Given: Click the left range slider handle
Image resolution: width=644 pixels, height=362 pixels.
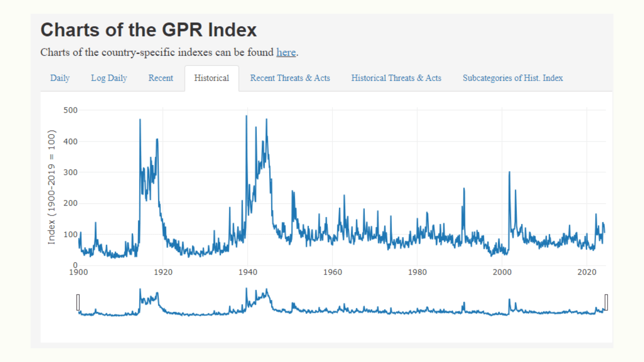Looking at the screenshot, I should (x=78, y=302).
